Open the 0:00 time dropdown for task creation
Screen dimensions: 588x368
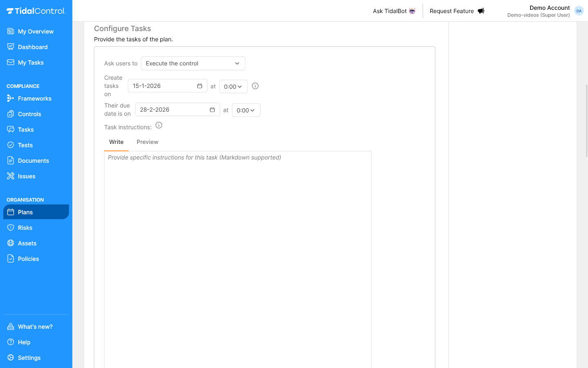coord(233,86)
